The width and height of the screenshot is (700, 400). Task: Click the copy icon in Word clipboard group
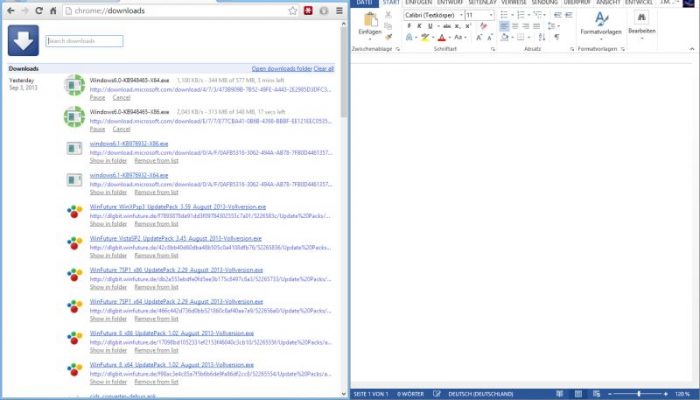(x=388, y=26)
